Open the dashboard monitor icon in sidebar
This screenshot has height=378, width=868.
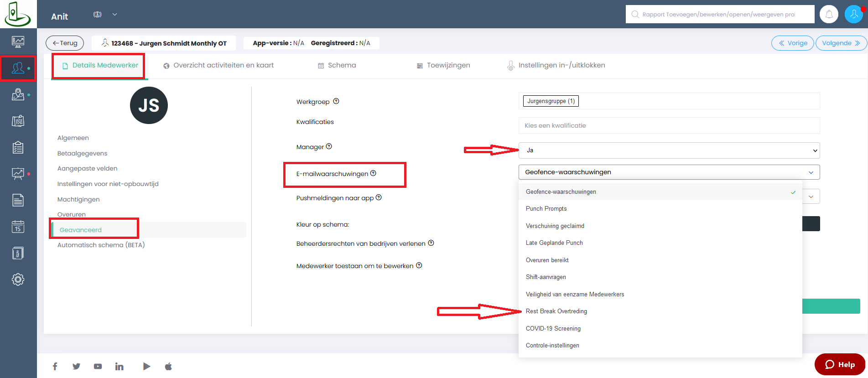tap(18, 42)
